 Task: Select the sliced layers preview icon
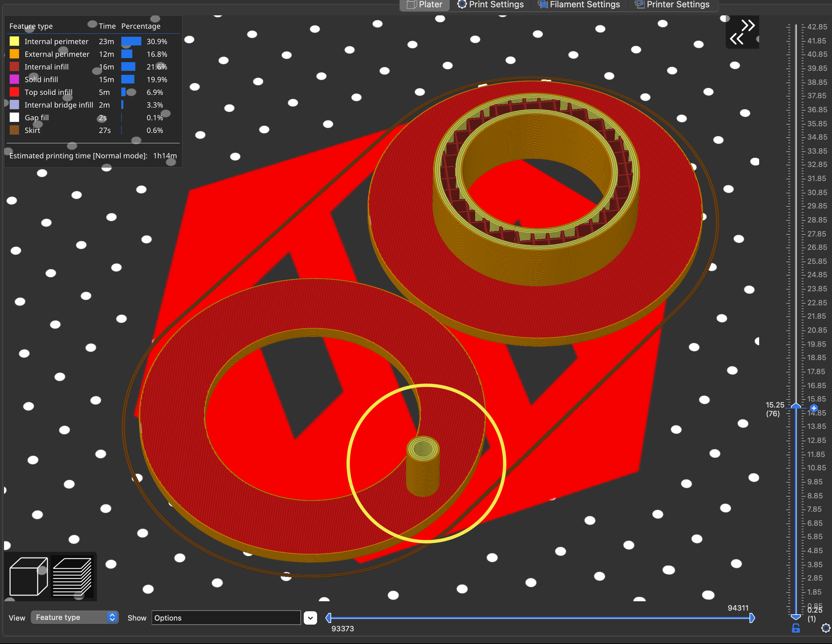[x=72, y=576]
